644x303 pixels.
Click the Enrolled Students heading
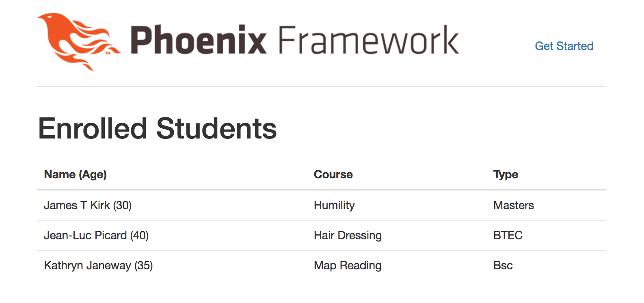coord(158,129)
